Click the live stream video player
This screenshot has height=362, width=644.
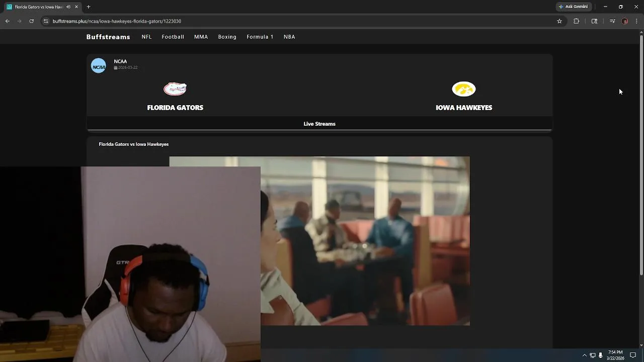coord(319,241)
